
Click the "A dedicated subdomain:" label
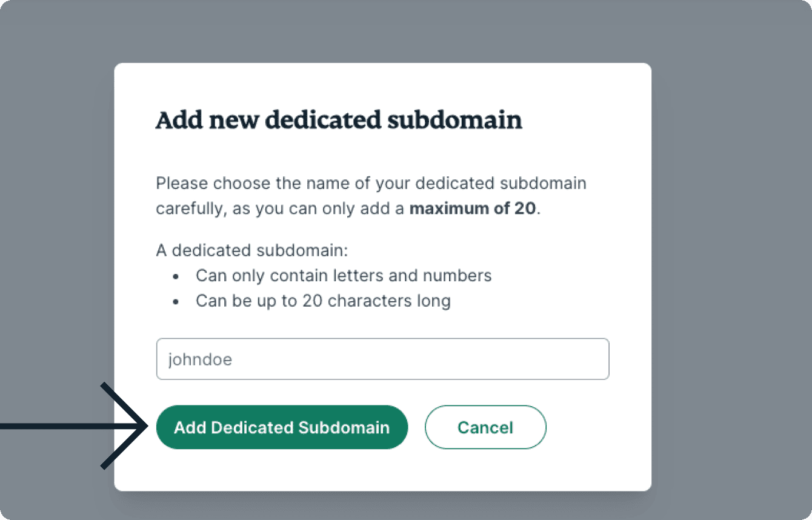coord(252,250)
